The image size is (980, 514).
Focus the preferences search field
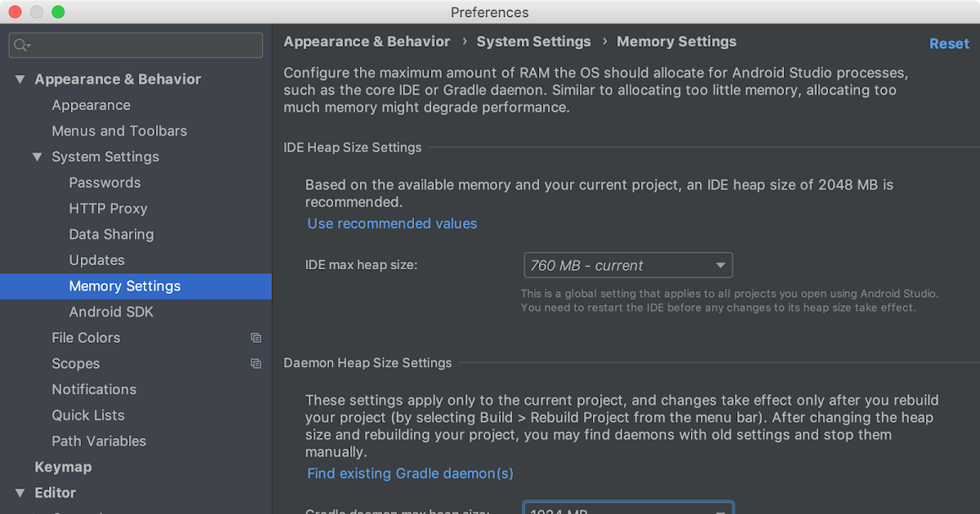[136, 45]
